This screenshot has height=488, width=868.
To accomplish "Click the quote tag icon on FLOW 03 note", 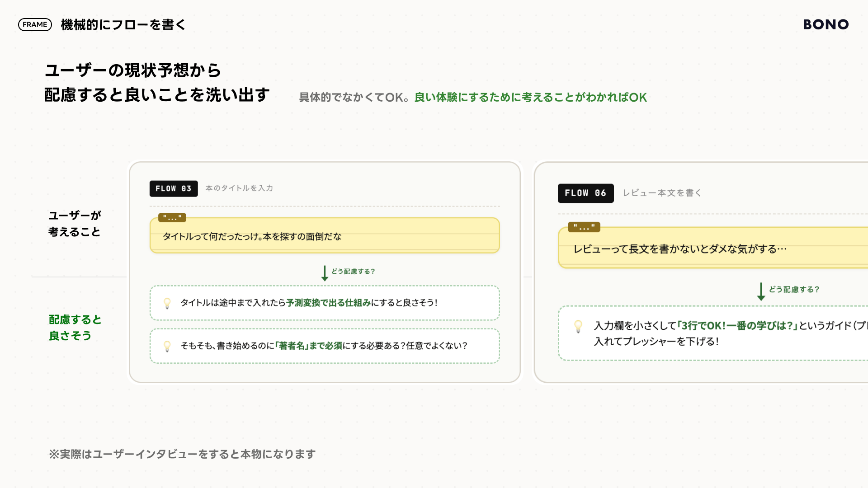I will [x=172, y=218].
